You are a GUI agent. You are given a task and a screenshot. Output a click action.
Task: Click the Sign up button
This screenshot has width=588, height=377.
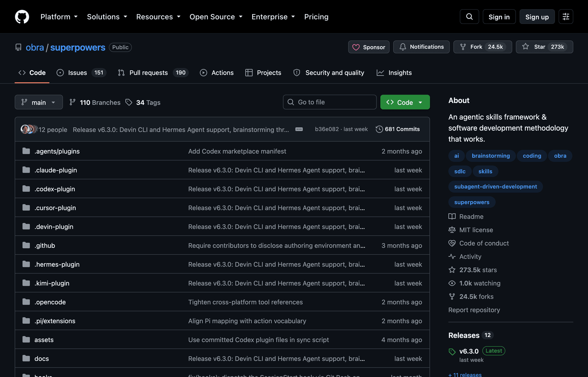click(x=537, y=17)
